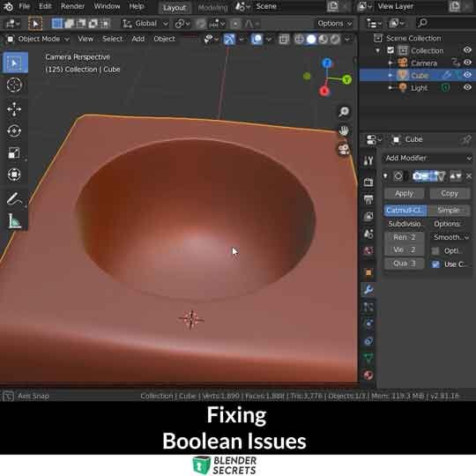Click the outliner search magnifier icon
The image size is (476, 476).
(x=422, y=23)
